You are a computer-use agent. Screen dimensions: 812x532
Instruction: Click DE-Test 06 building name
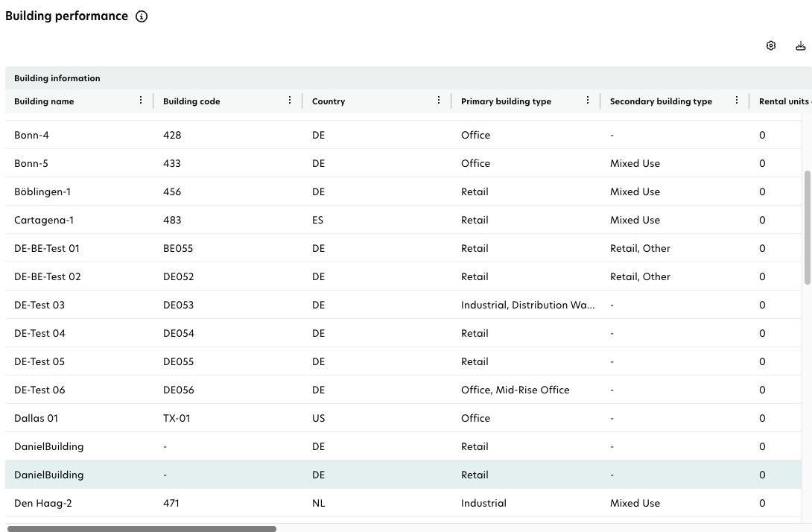point(40,390)
